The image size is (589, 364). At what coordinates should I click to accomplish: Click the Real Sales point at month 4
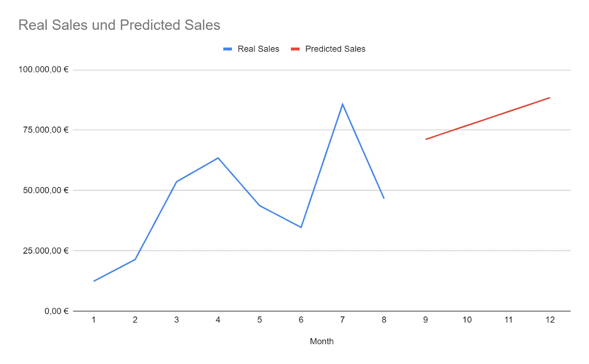point(218,158)
